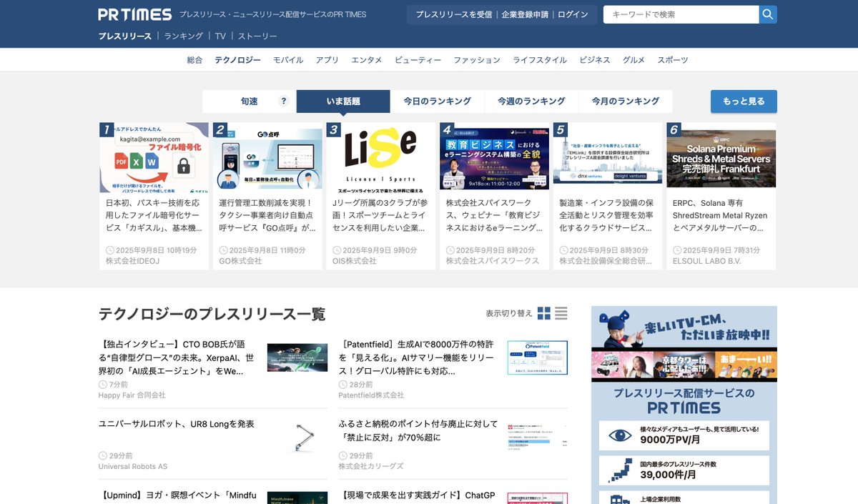This screenshot has width=858, height=504.
Task: Open rank 1 file encryption thumbnail
Action: 154,157
